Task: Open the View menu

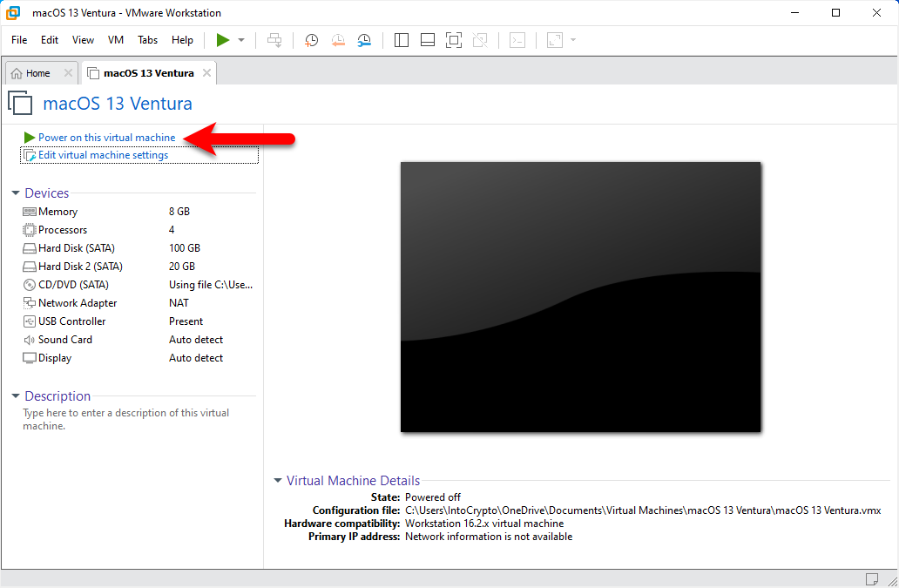Action: (83, 40)
